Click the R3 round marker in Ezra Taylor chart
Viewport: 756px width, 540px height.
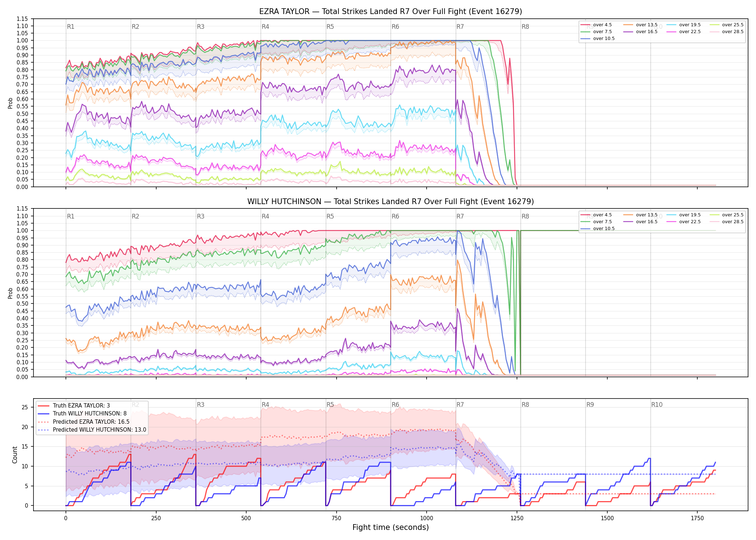tap(201, 27)
